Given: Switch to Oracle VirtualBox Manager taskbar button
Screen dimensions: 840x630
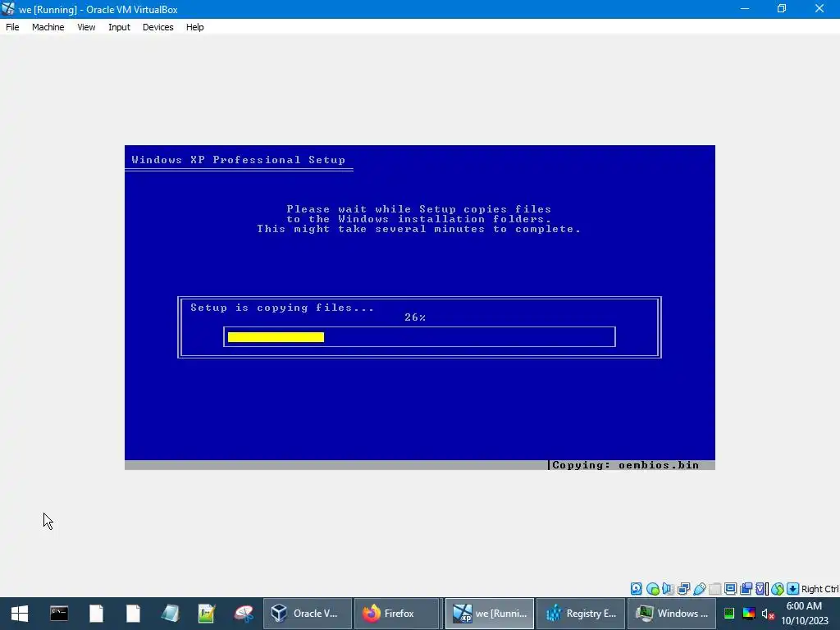Looking at the screenshot, I should pyautogui.click(x=308, y=614).
